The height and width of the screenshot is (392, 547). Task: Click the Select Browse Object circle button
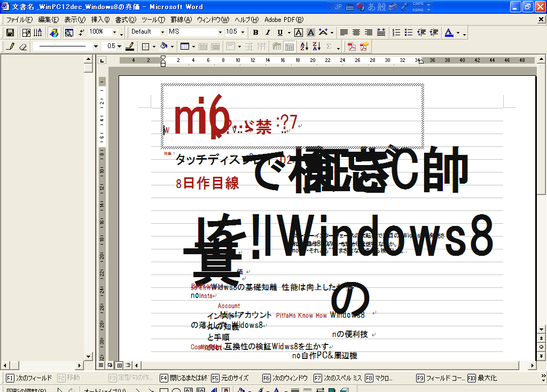(x=541, y=347)
